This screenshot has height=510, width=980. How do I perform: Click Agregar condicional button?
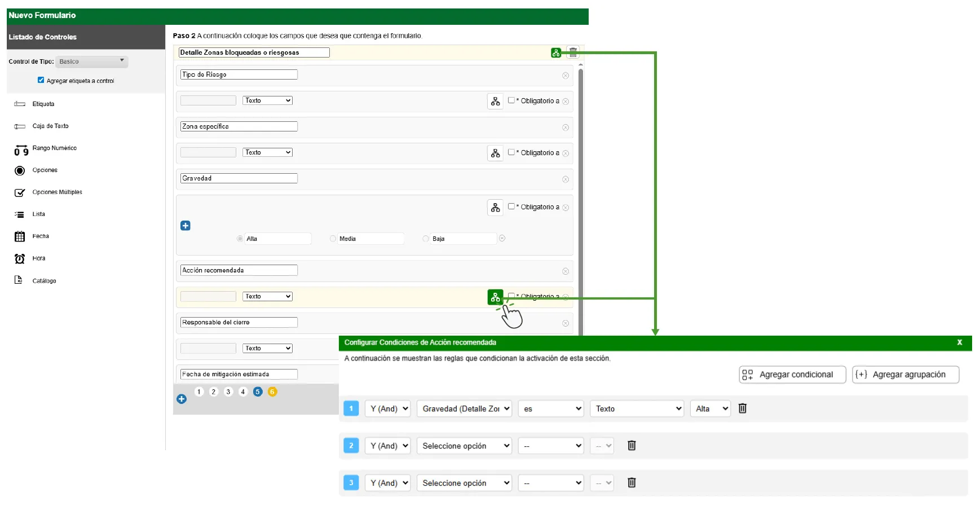(x=792, y=375)
